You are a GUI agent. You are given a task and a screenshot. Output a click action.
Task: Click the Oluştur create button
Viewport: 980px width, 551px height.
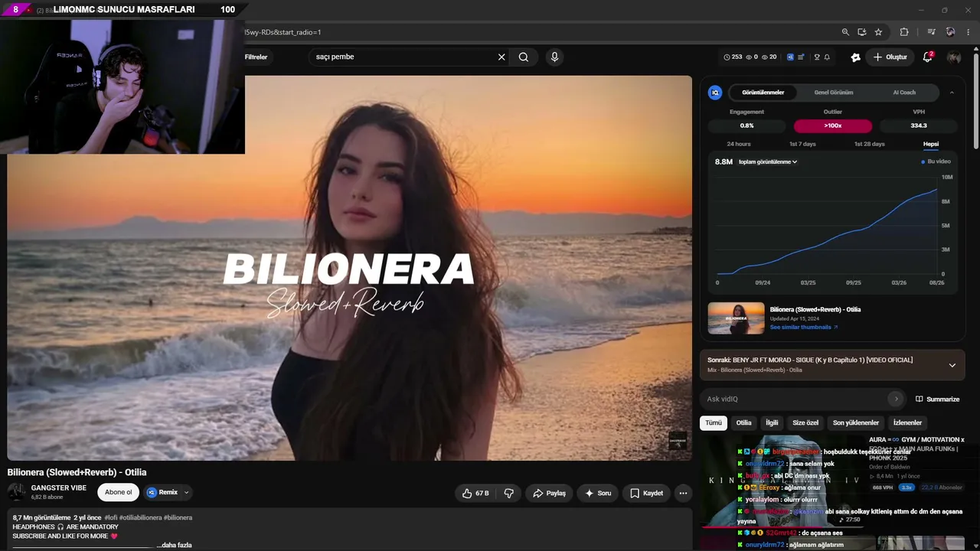click(890, 57)
